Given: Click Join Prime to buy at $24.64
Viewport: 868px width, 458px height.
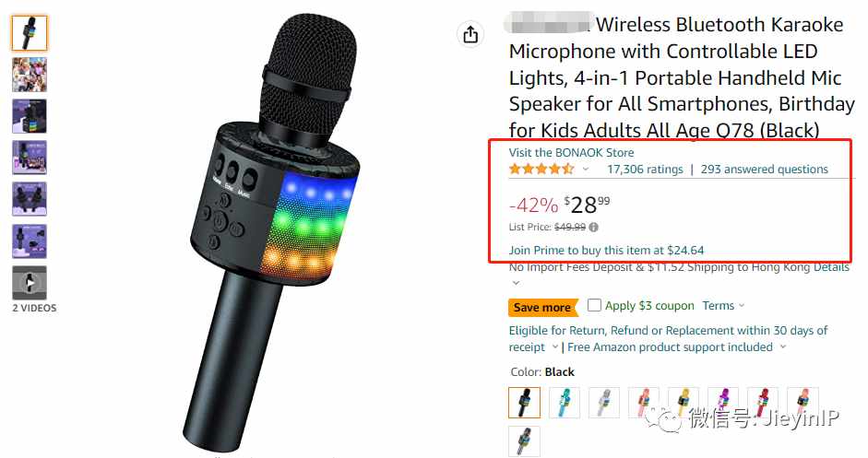Looking at the screenshot, I should point(606,250).
